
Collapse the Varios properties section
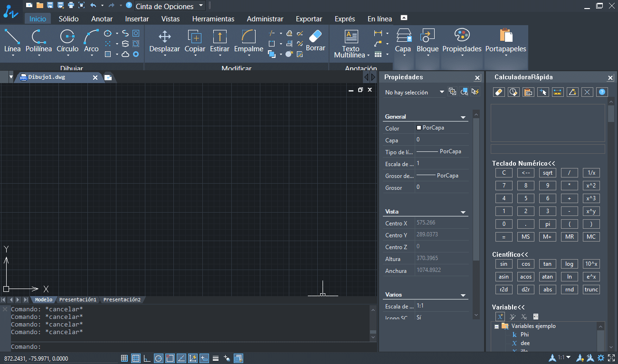click(463, 296)
